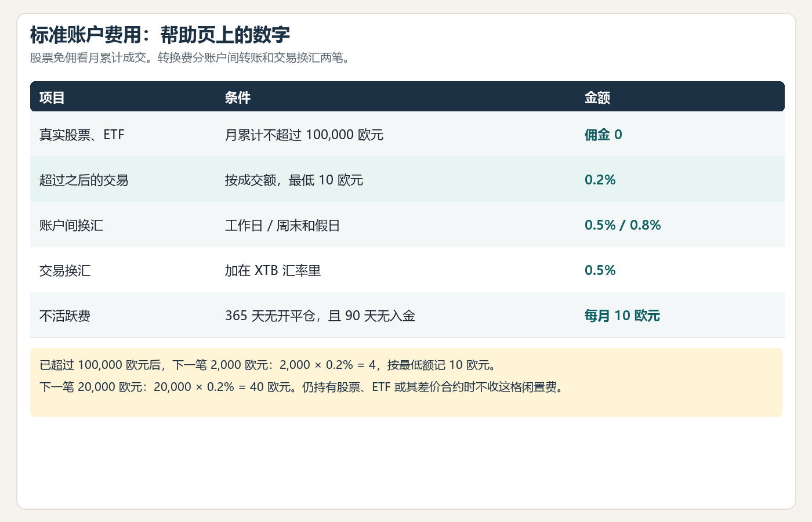The width and height of the screenshot is (812, 522).
Task: Select the 交易换汇 cell
Action: (x=65, y=270)
